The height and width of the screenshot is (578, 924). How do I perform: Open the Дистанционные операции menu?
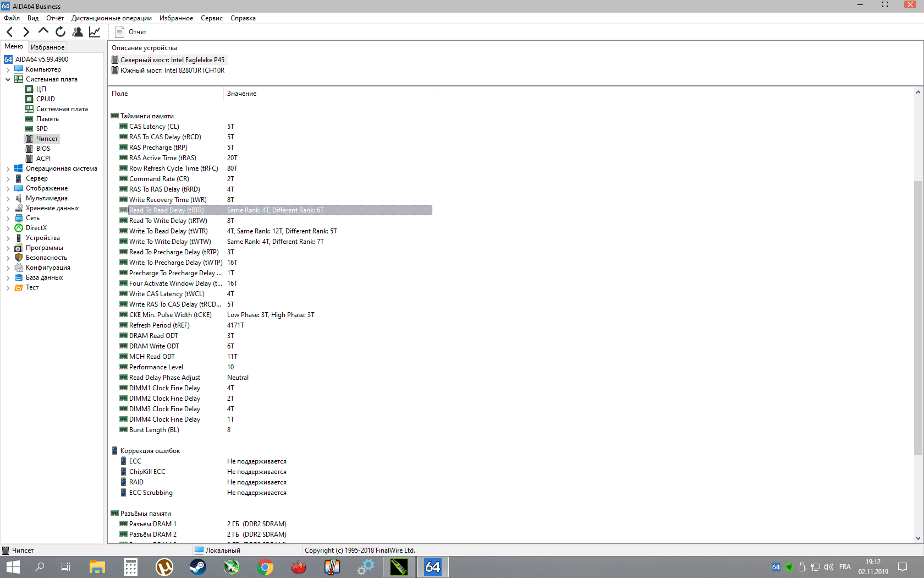pyautogui.click(x=112, y=18)
